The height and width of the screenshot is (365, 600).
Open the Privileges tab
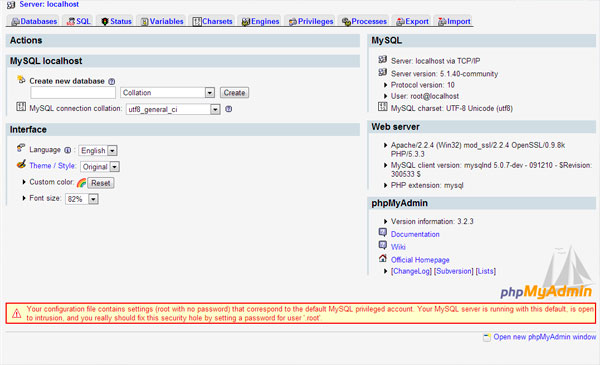point(311,21)
